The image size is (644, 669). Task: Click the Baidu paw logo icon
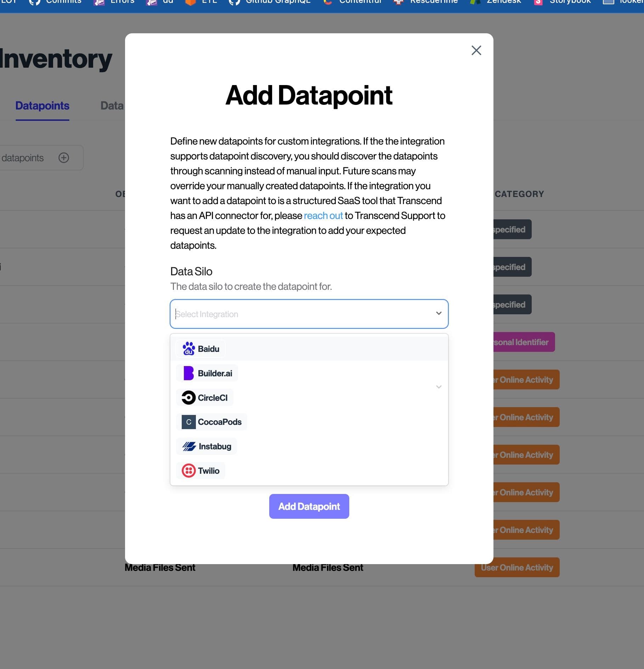[x=188, y=349]
